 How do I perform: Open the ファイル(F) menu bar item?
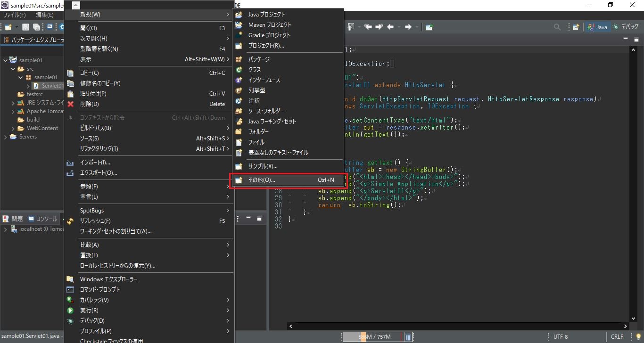[15, 15]
